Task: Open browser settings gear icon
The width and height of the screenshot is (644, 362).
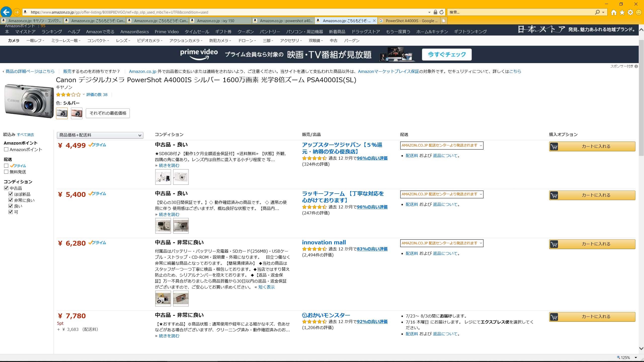Action: (x=630, y=12)
